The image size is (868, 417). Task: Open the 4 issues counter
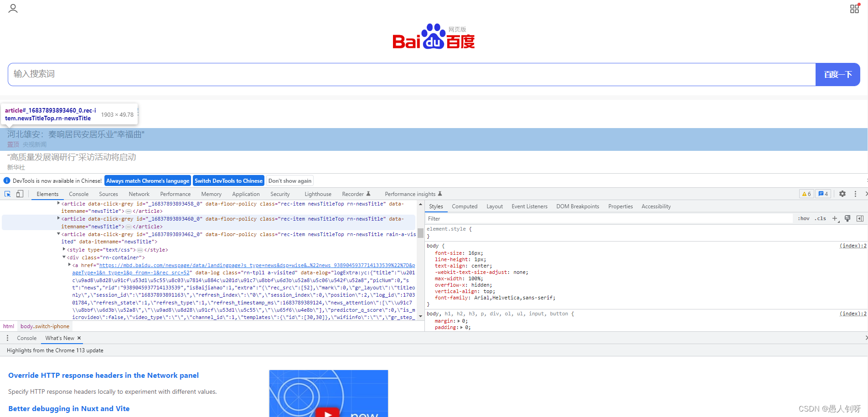click(x=823, y=194)
